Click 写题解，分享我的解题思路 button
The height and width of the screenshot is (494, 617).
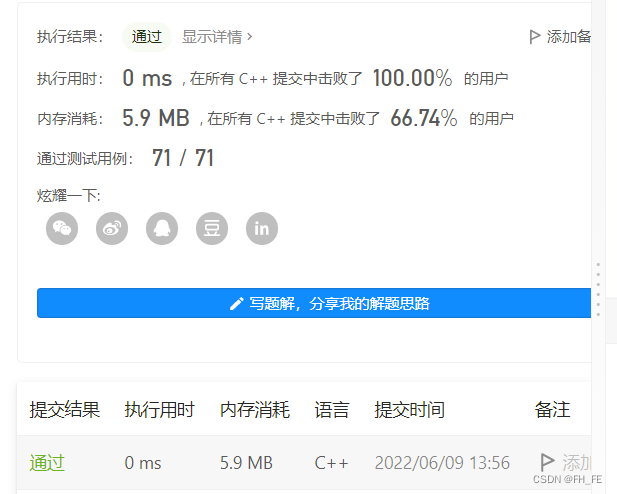(x=314, y=303)
